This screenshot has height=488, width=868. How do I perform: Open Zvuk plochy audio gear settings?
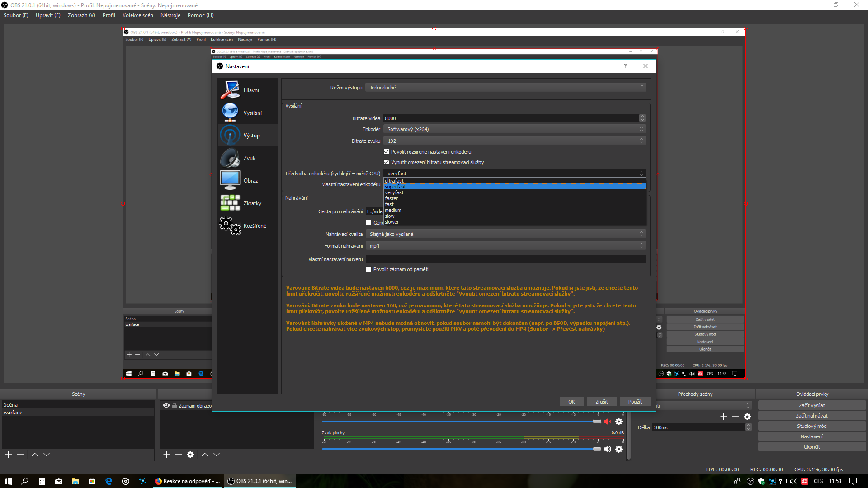coord(619,449)
